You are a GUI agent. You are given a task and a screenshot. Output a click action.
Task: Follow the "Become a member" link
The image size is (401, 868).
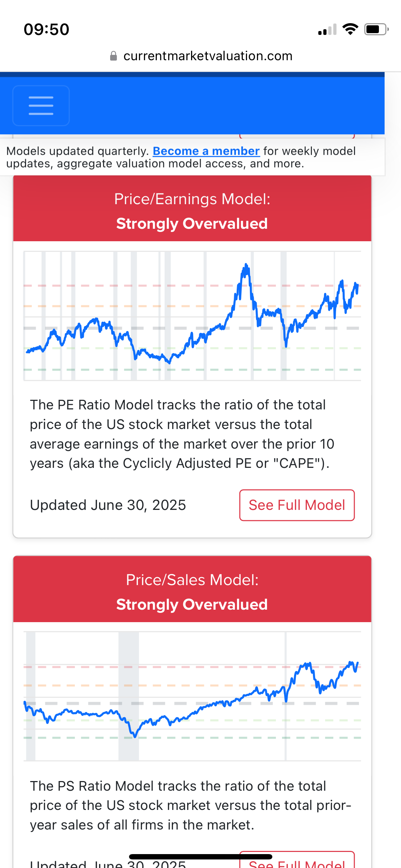click(206, 151)
